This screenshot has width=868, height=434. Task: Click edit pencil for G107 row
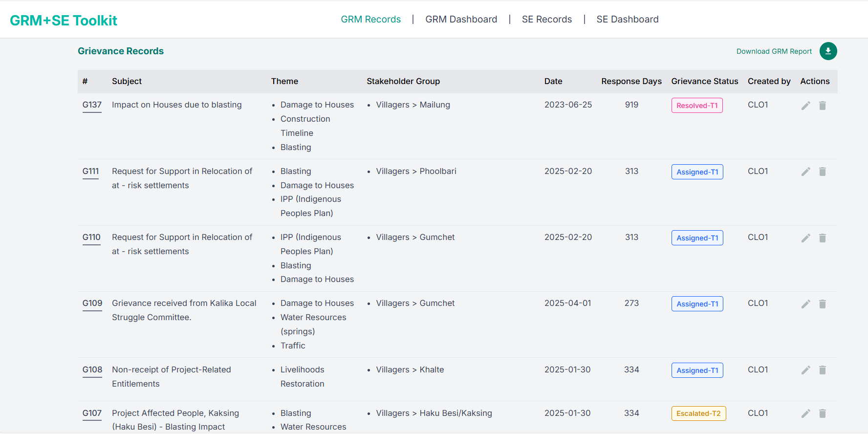coord(806,413)
